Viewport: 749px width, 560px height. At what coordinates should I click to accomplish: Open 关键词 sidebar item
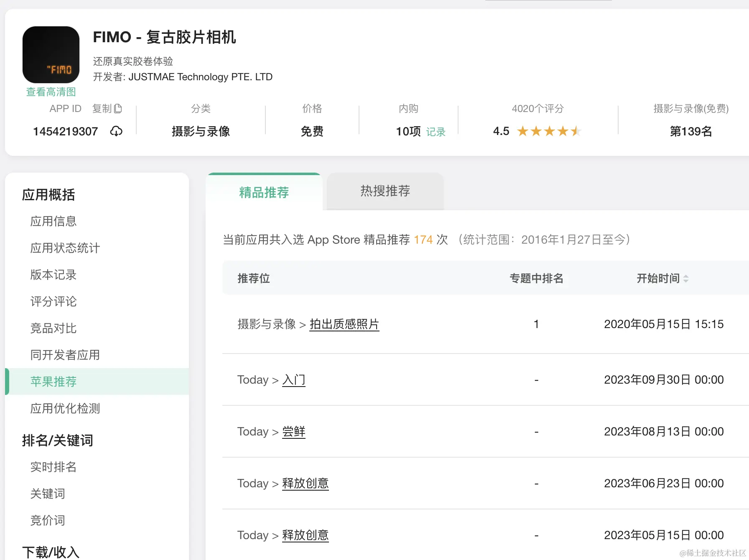[x=48, y=494]
